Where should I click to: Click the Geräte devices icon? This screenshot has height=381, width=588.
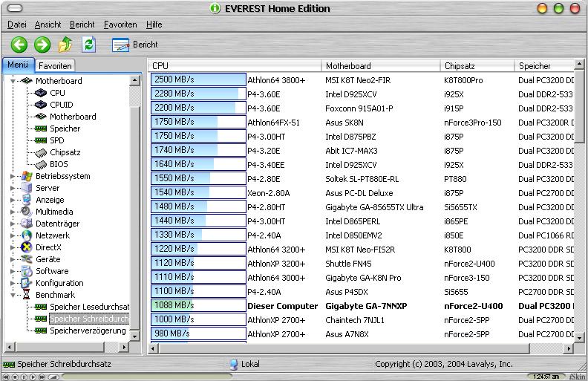tap(27, 259)
